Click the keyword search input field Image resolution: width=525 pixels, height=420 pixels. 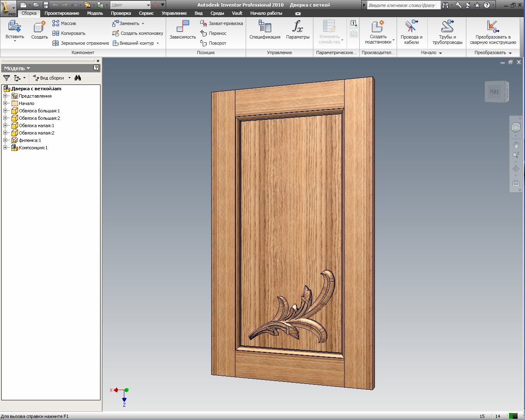[x=404, y=5]
